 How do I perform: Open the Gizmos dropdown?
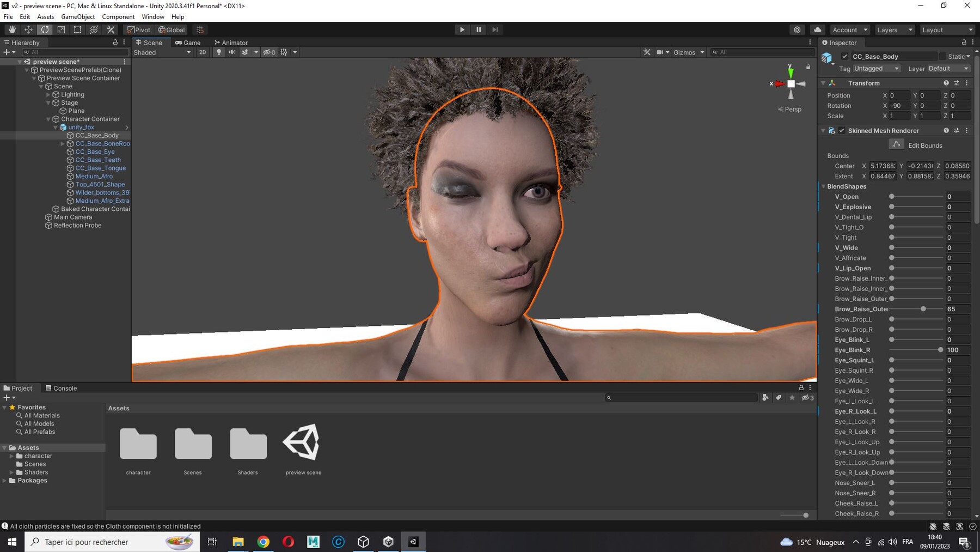point(689,52)
